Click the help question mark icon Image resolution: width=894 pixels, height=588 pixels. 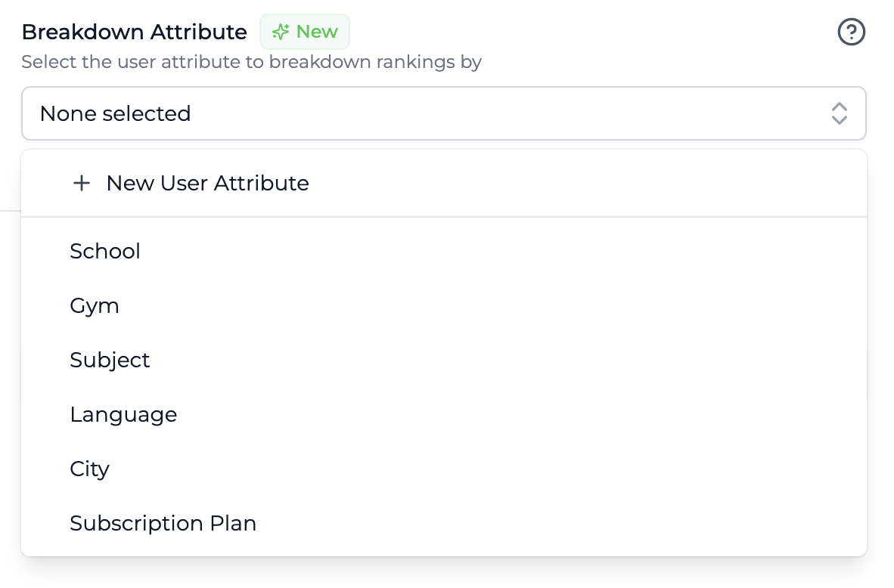852,32
